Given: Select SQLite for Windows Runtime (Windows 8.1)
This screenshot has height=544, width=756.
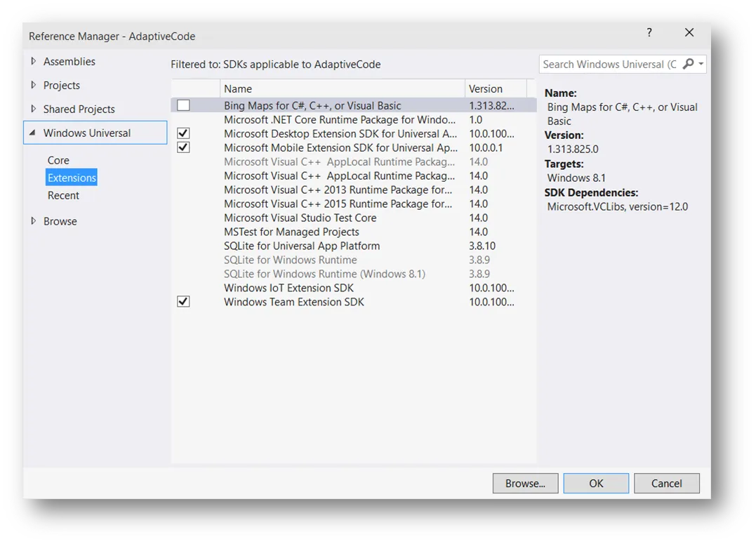Looking at the screenshot, I should point(353,274).
